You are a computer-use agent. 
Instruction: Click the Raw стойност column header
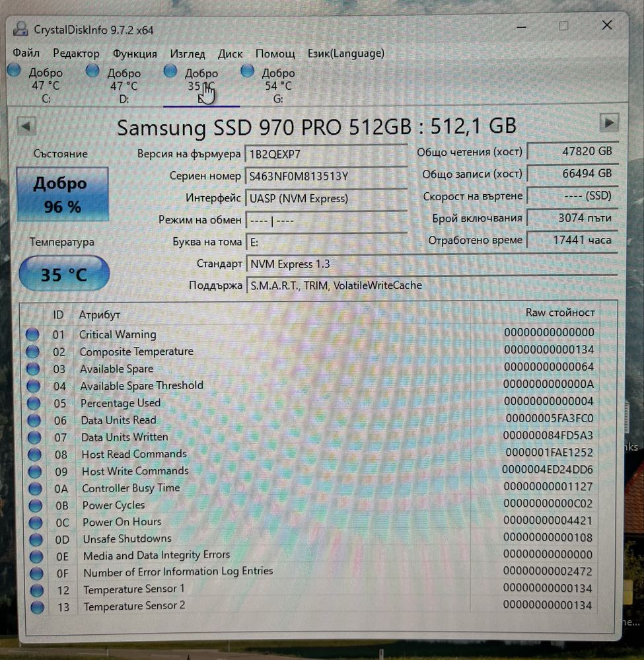(x=560, y=312)
